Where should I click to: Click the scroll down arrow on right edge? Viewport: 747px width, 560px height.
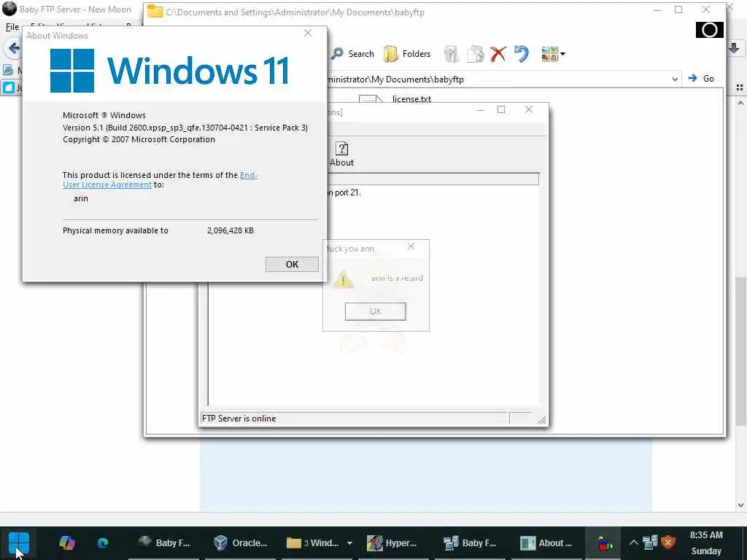click(x=740, y=505)
